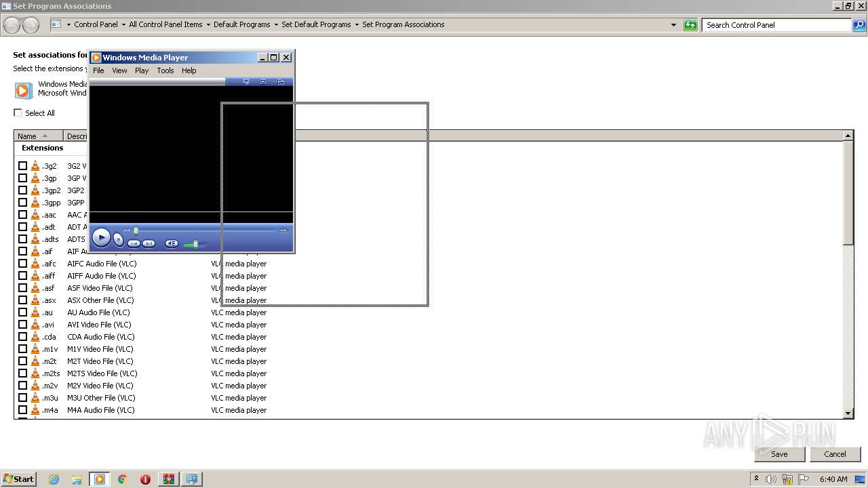Click the Media Player seek bar thumb
868x488 pixels.
[136, 230]
